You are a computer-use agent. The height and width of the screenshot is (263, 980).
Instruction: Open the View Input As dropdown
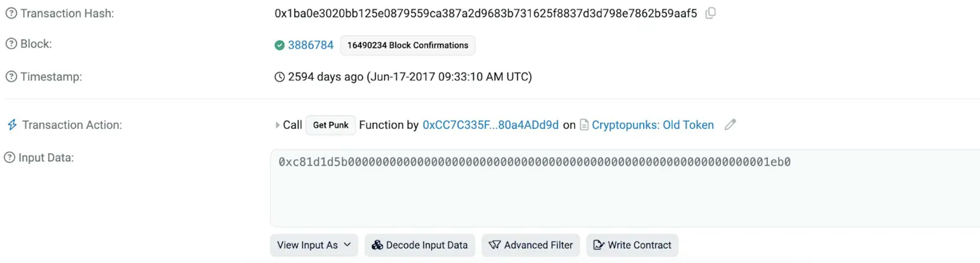(x=314, y=245)
